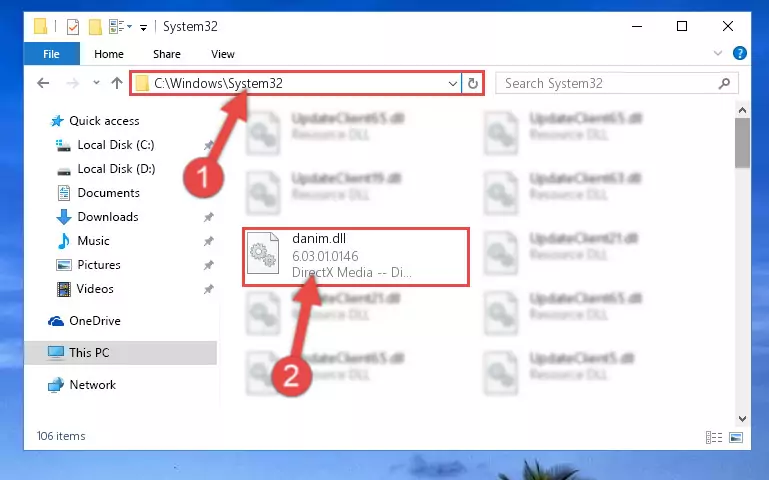Click the Videos filmstrip icon
Screen dimensions: 769x480
[64, 289]
